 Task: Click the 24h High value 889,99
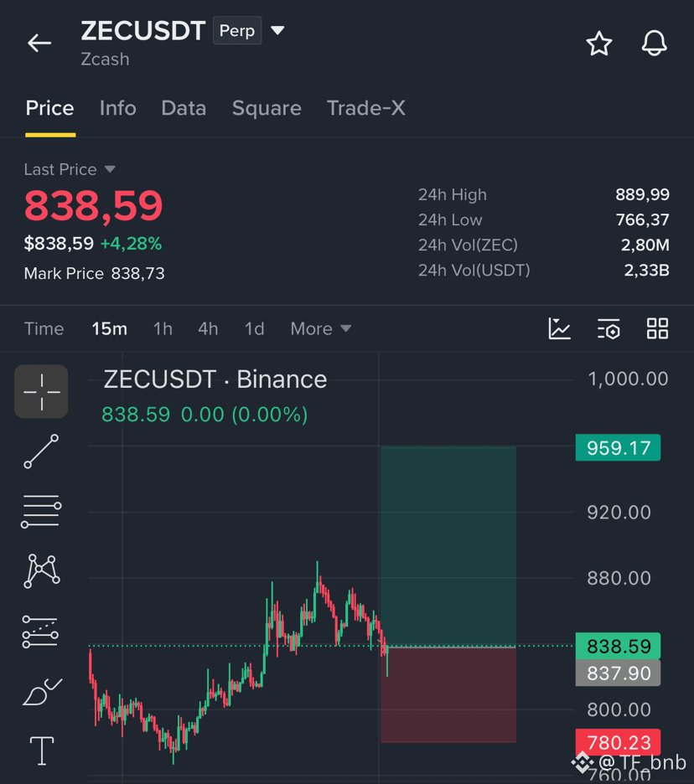[x=643, y=194]
